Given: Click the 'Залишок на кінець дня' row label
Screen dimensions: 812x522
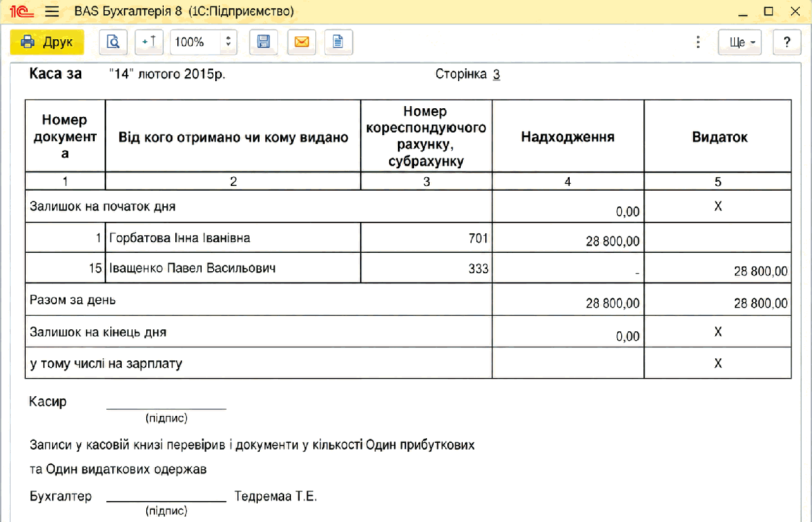Looking at the screenshot, I should [x=98, y=333].
